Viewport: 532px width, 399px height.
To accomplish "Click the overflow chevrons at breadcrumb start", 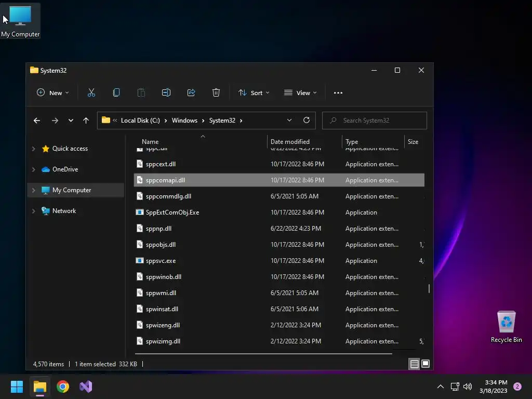I will 115,120.
